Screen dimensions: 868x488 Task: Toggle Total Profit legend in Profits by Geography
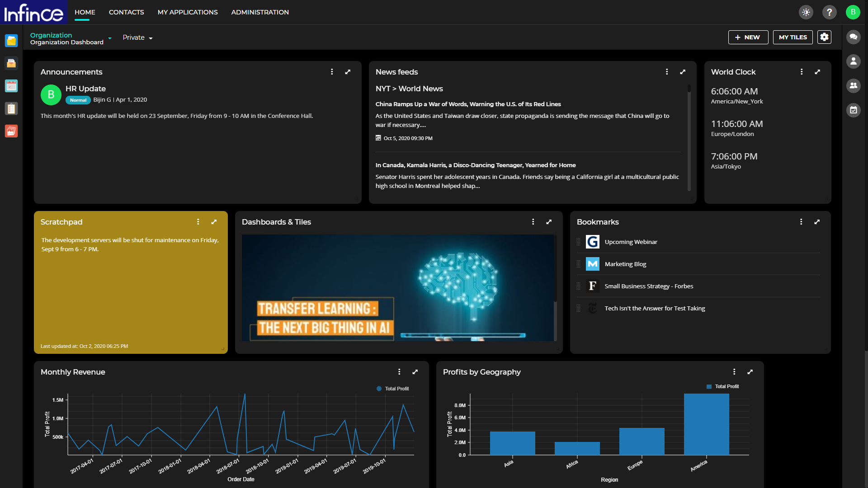[x=722, y=386]
